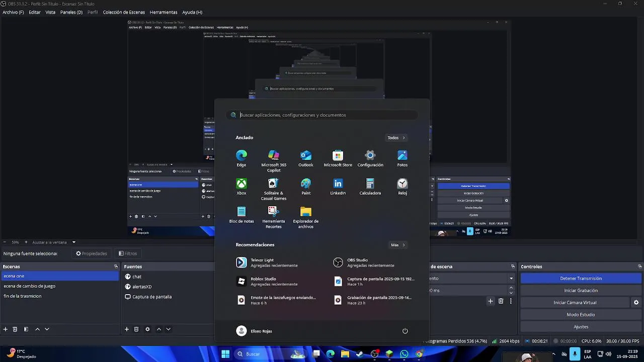
Task: Move source up in Fuentes panel
Action: point(158,329)
